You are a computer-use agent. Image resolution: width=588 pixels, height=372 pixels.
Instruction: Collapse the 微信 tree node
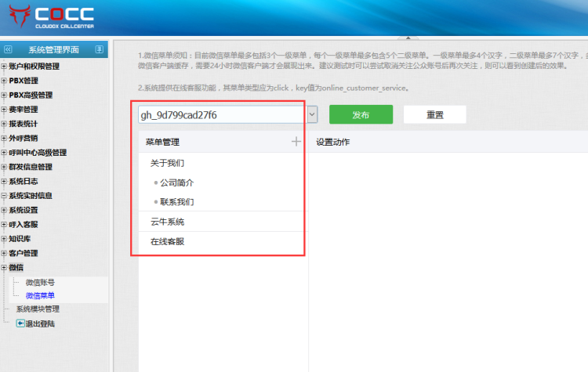pos(4,268)
